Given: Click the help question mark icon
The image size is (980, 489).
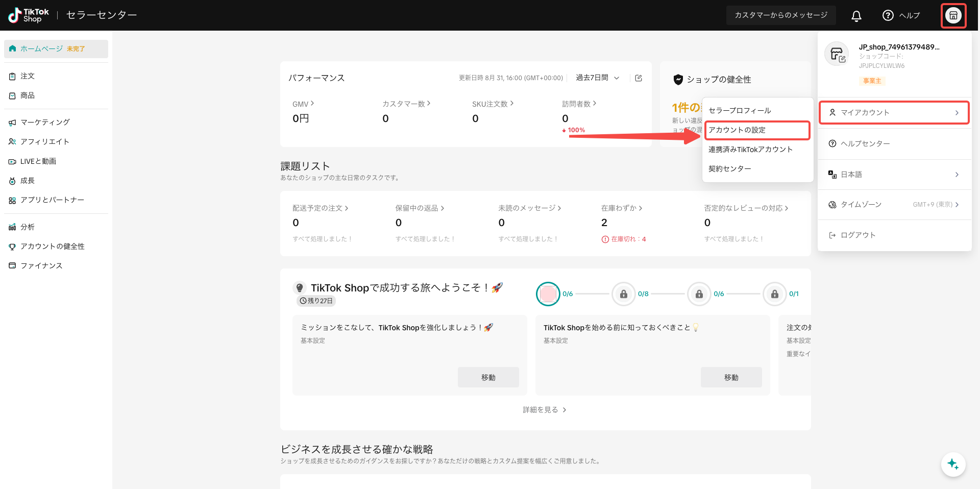Looking at the screenshot, I should pos(888,15).
